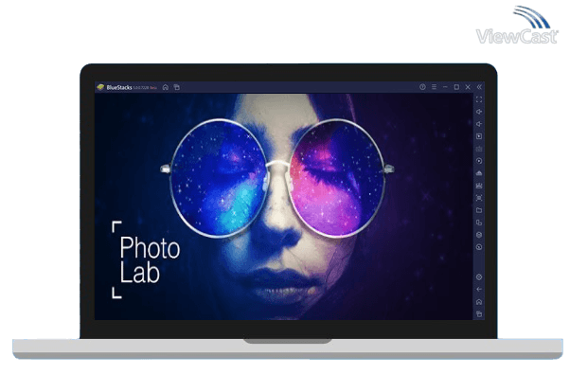Open the keyboard controls icon in the sidebar
The height and width of the screenshot is (392, 570).
(479, 149)
